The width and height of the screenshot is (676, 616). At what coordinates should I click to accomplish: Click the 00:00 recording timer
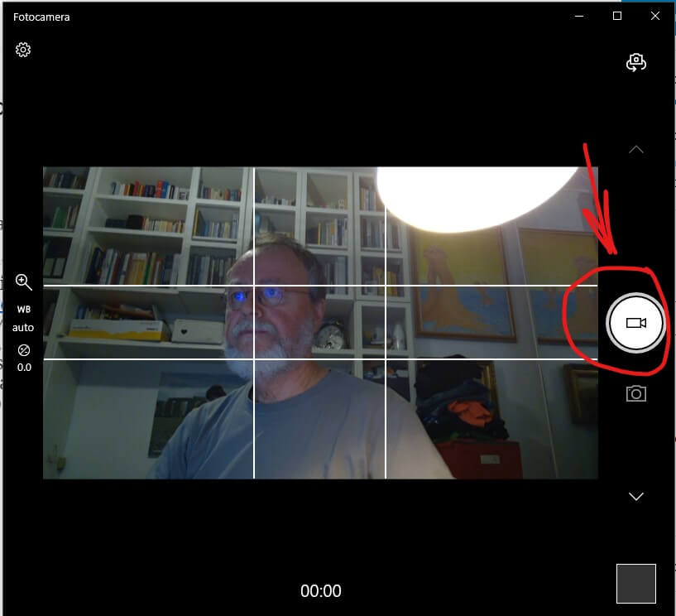pyautogui.click(x=320, y=591)
